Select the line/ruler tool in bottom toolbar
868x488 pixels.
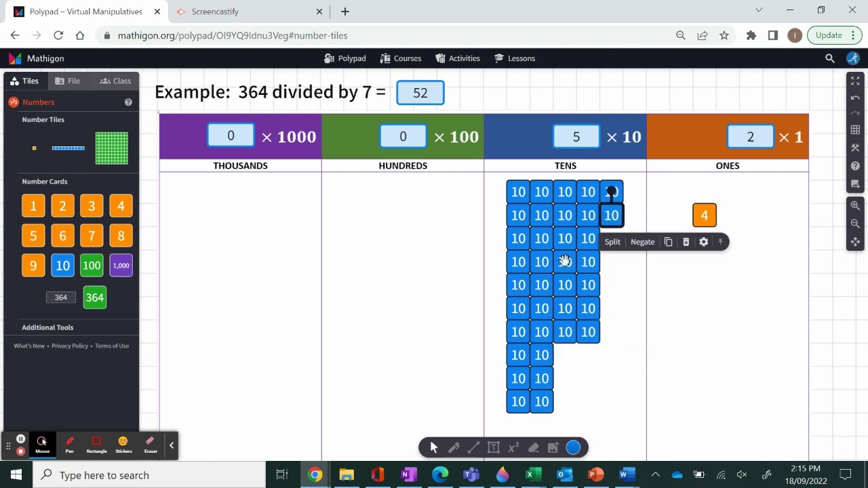473,447
